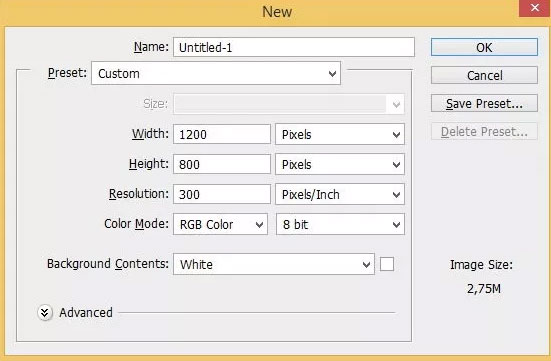
Task: Expand the Advanced options chevron icon
Action: click(45, 312)
